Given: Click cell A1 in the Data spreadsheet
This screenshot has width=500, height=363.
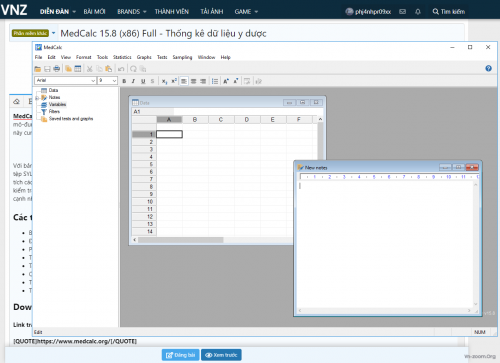Looking at the screenshot, I should coord(169,134).
